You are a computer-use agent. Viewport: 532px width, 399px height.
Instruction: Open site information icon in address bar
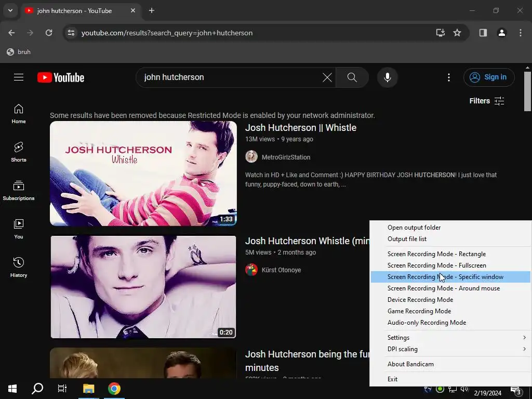pyautogui.click(x=71, y=33)
